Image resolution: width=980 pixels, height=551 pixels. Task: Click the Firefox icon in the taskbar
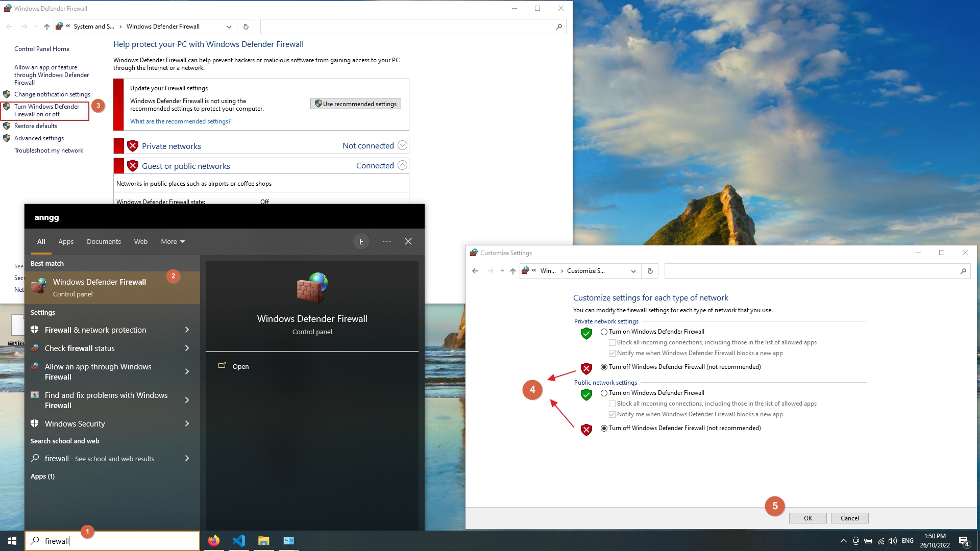click(214, 541)
